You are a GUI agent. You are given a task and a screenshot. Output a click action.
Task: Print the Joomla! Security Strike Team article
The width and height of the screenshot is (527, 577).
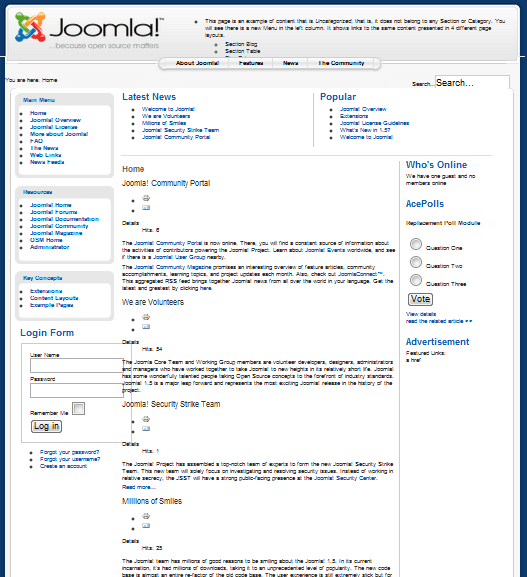coord(146,419)
